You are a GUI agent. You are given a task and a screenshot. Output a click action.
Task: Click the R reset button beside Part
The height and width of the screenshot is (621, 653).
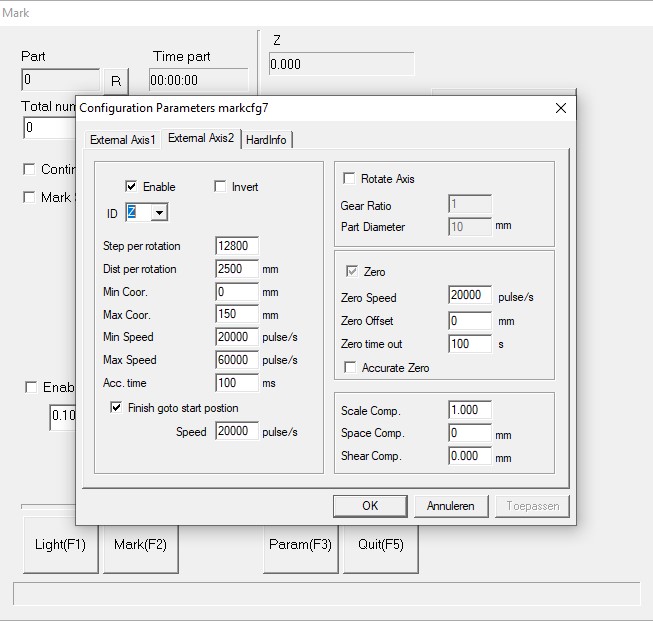click(115, 81)
